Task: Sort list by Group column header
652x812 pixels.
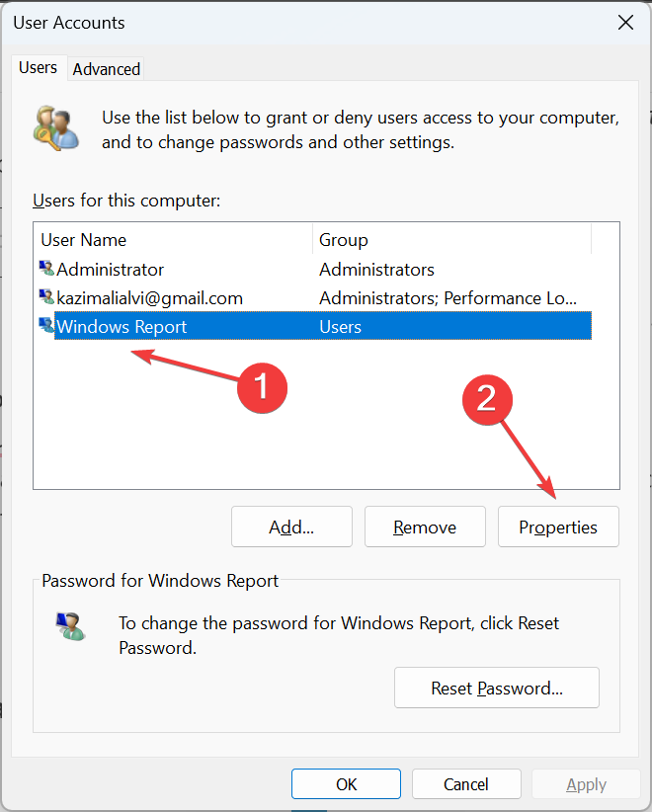Action: (x=451, y=240)
